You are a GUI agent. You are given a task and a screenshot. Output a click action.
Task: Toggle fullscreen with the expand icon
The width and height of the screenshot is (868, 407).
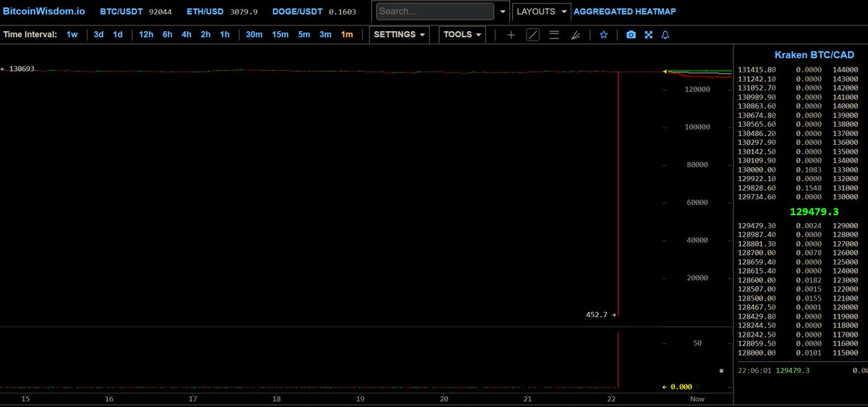[649, 35]
